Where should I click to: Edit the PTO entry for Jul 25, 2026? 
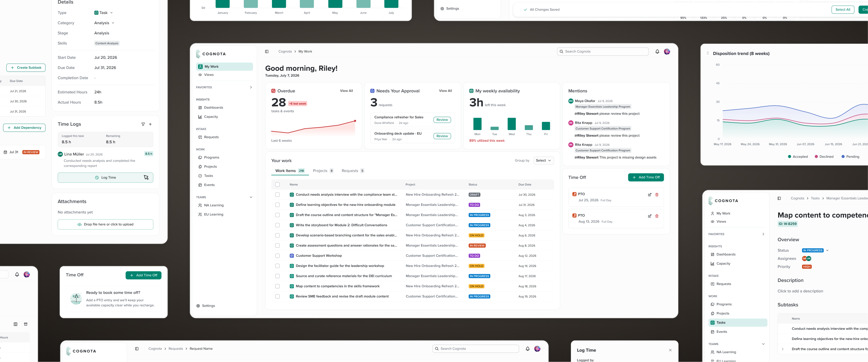[650, 195]
